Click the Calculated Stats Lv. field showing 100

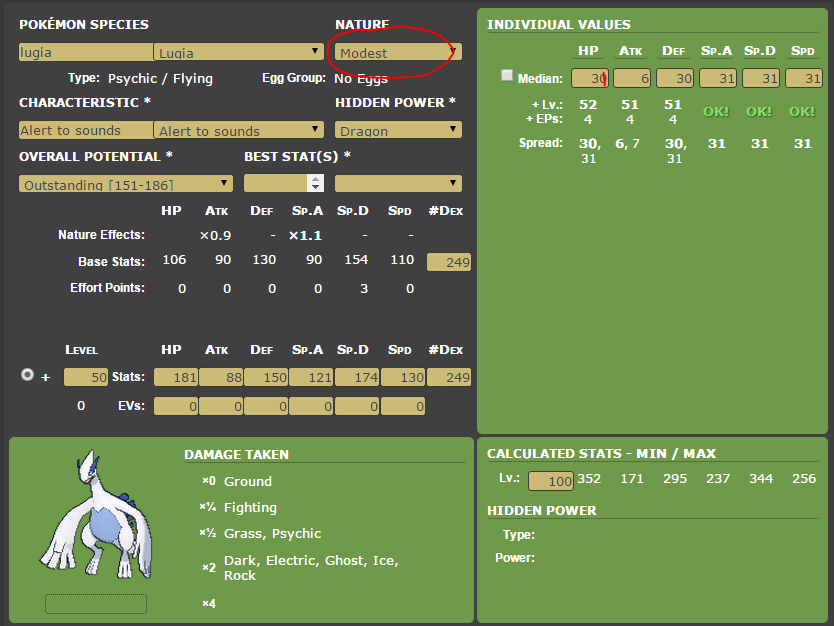pos(551,481)
